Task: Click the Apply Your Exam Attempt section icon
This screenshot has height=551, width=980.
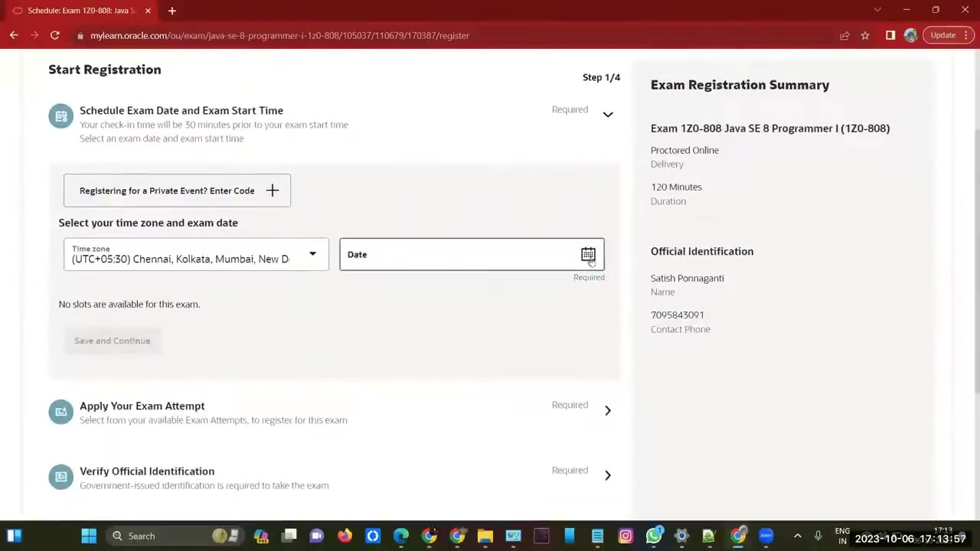Action: [x=60, y=412]
